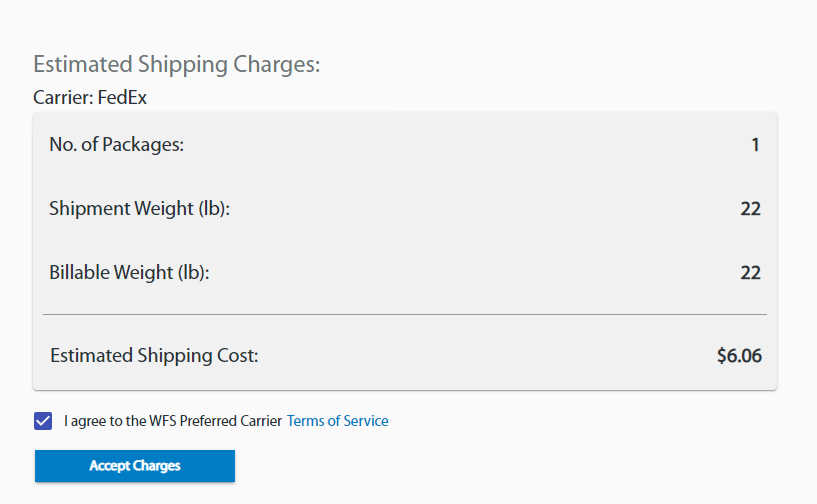Click the Estimated Shipping Charges heading
Screen dimensions: 817x504
point(176,65)
